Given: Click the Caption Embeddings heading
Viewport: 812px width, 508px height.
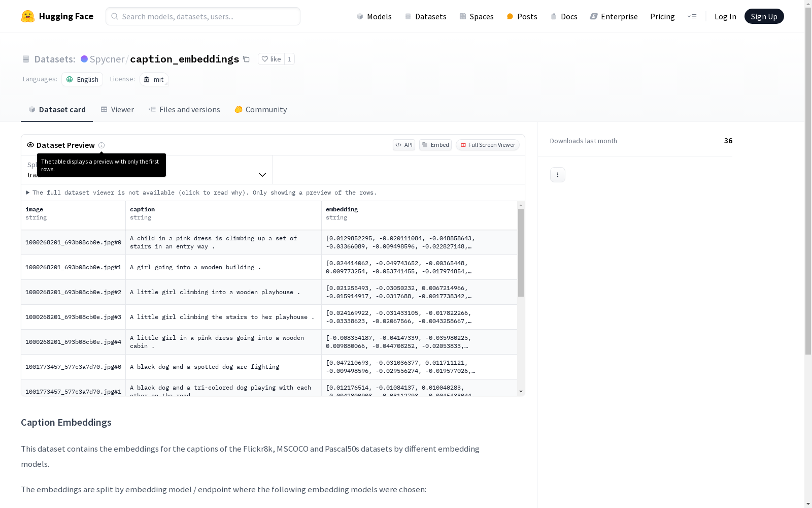Looking at the screenshot, I should coord(66,423).
